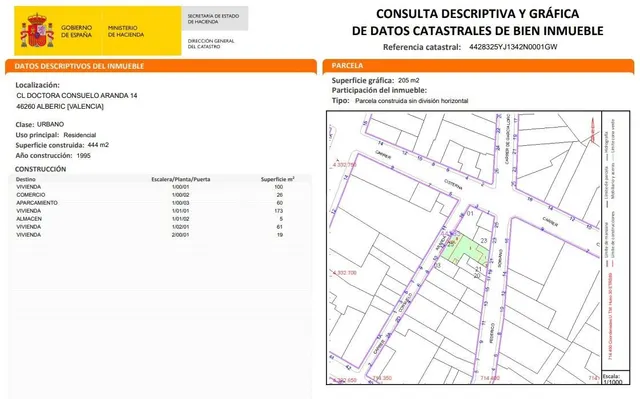Click the red north arrow on the map
The image size is (640, 399).
pos(593,129)
